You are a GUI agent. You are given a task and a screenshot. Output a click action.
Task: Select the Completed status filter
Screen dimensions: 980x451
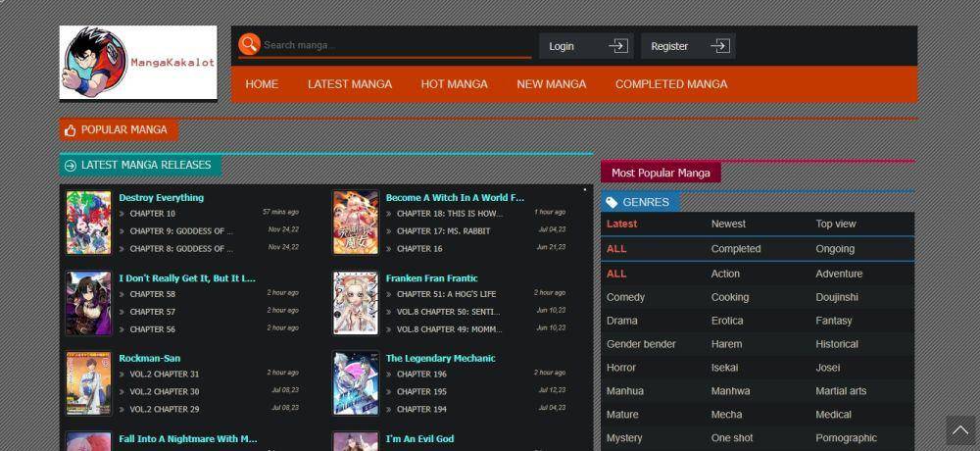736,249
